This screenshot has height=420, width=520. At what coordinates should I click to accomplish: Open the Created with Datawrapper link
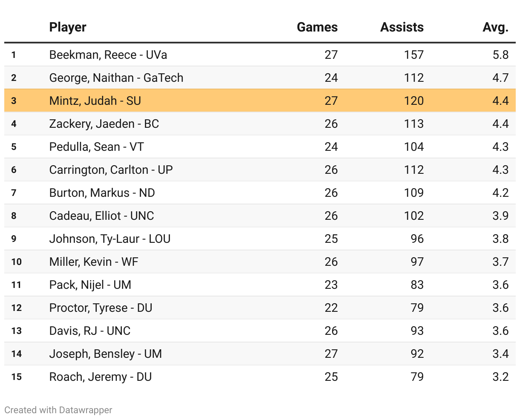[58, 410]
